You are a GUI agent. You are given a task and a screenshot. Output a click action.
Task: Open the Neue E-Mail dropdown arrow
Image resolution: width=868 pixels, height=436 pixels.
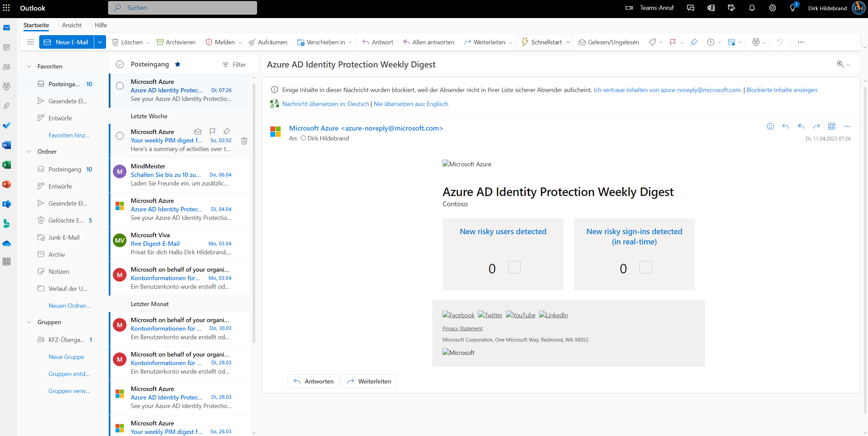(x=100, y=42)
